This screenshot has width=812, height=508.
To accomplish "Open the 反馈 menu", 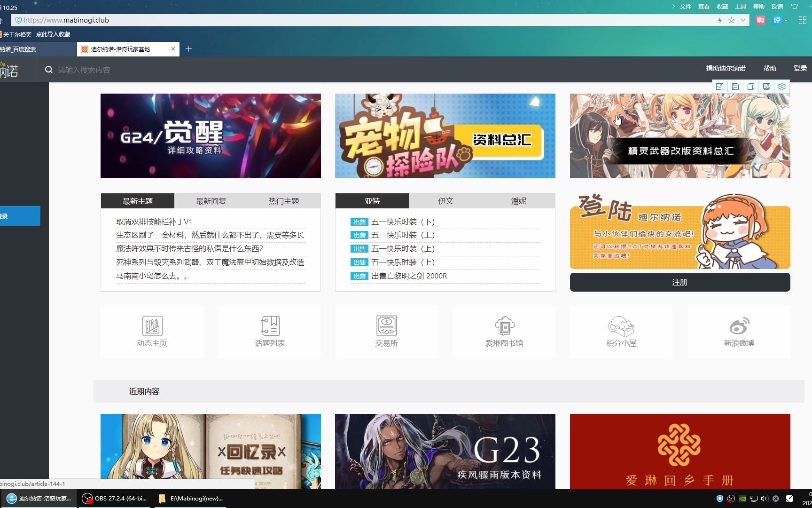I will tap(777, 7).
